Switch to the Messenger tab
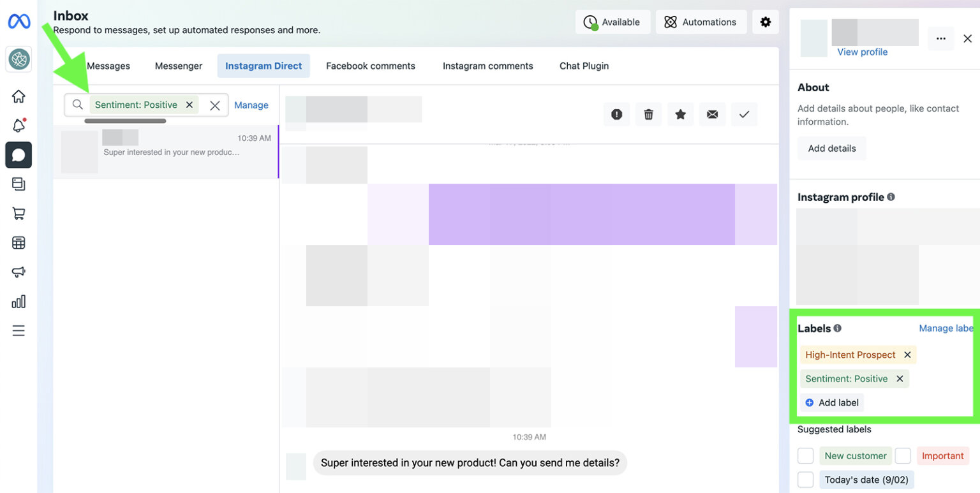Viewport: 980px width, 493px height. pos(179,66)
